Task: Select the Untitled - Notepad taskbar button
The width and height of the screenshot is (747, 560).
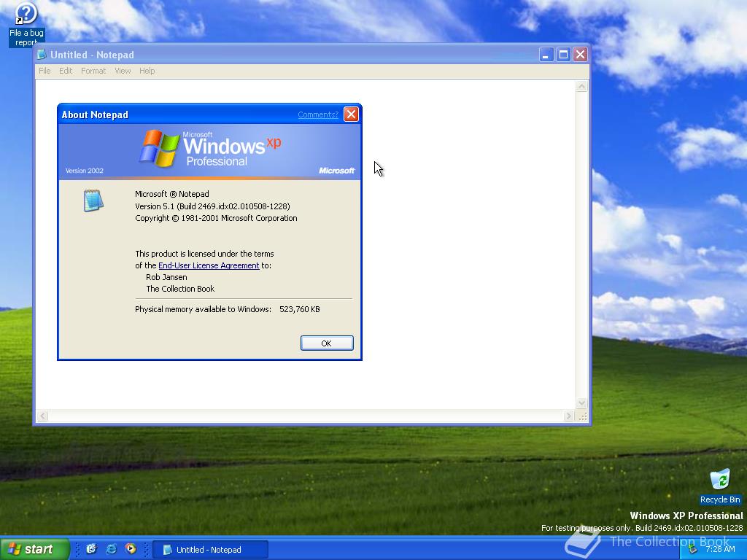Action: click(x=209, y=550)
